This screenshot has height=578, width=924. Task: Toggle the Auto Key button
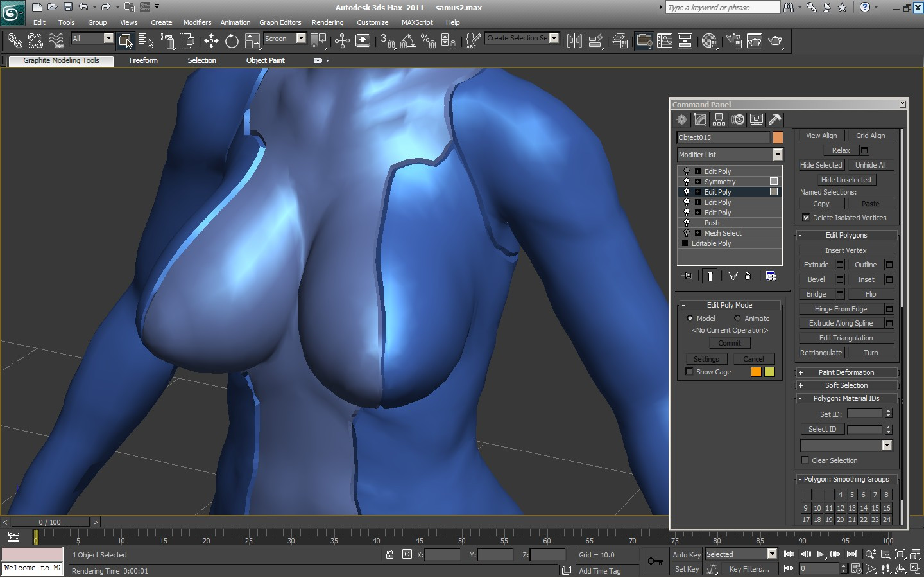click(686, 554)
